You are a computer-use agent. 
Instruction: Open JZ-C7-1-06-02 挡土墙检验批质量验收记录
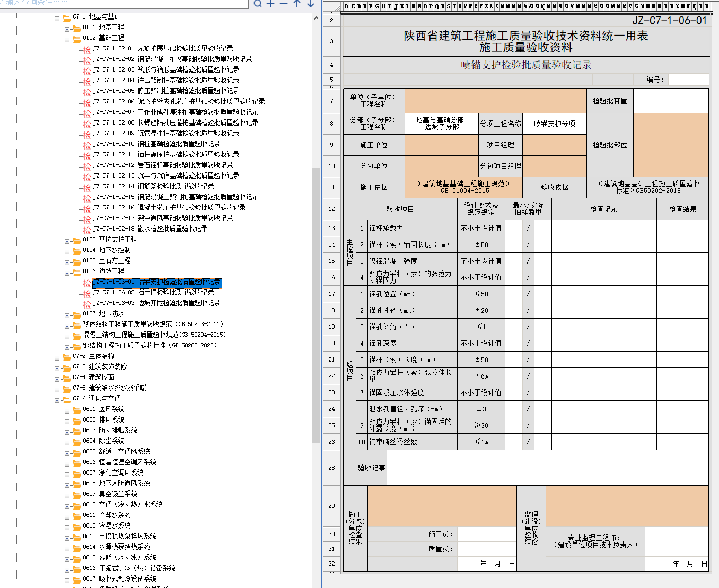153,292
